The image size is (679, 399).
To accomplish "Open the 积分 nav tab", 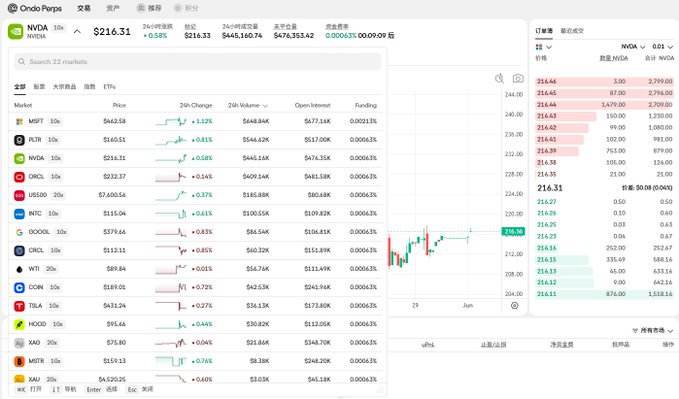I will click(x=187, y=8).
